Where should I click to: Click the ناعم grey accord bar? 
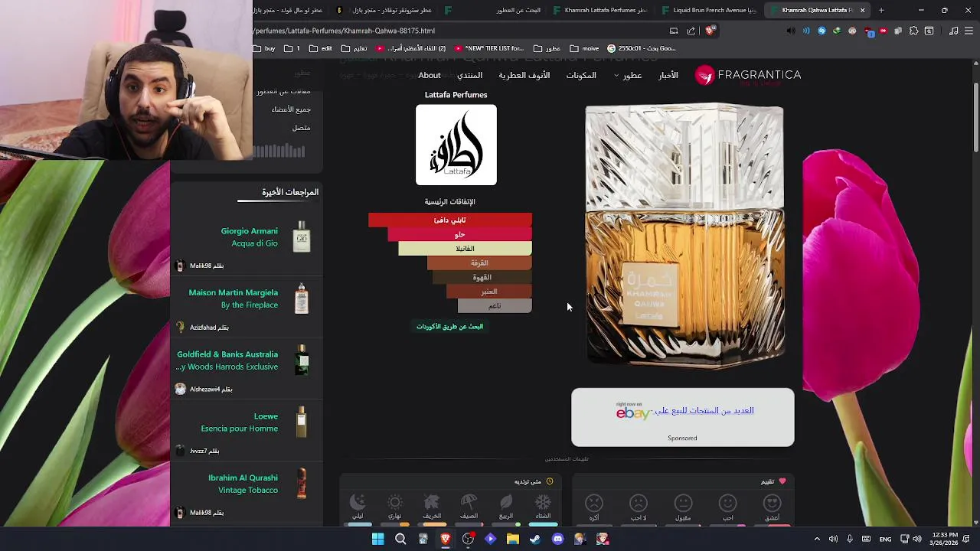495,306
